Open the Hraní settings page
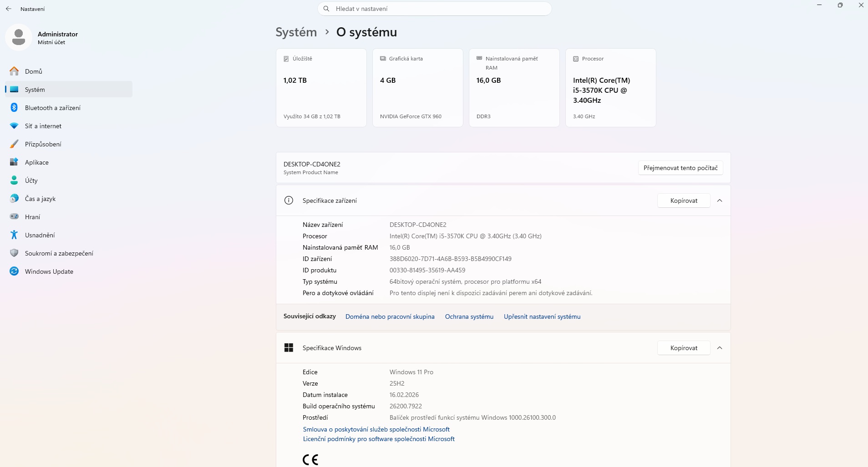The height and width of the screenshot is (467, 868). [x=32, y=217]
